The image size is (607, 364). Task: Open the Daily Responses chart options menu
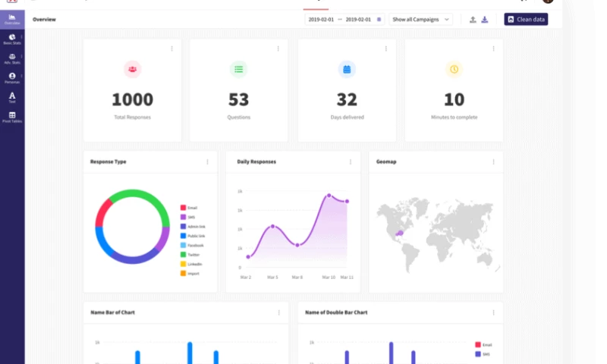(x=350, y=162)
